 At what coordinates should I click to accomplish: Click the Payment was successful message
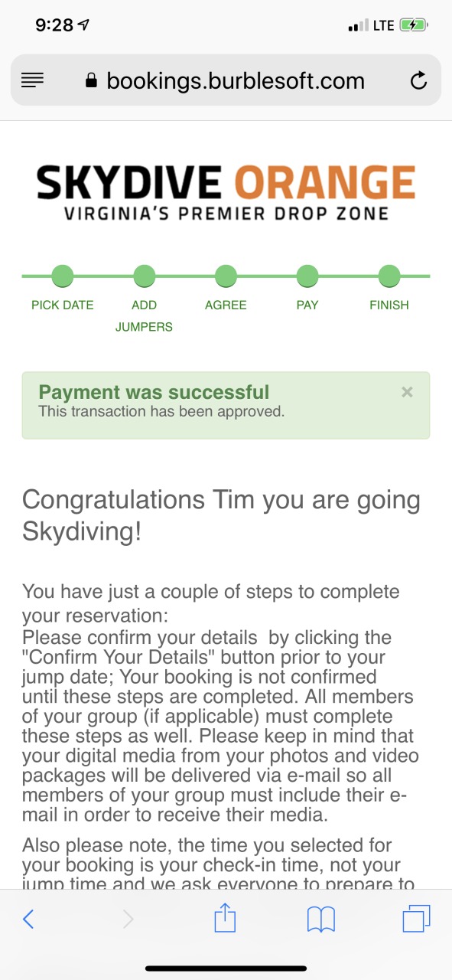coord(154,393)
